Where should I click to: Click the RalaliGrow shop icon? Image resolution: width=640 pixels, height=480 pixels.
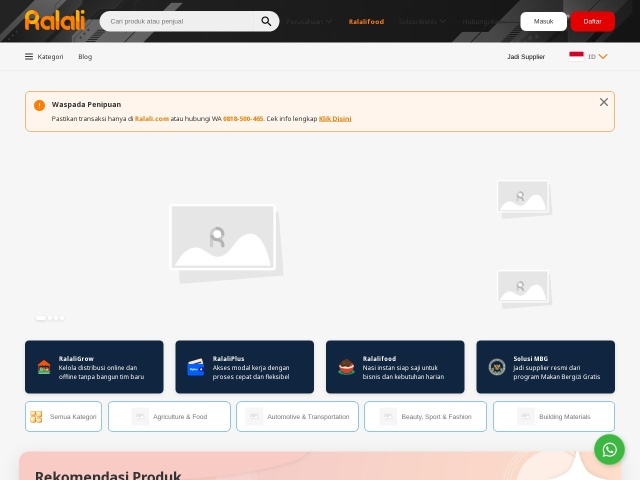click(44, 367)
